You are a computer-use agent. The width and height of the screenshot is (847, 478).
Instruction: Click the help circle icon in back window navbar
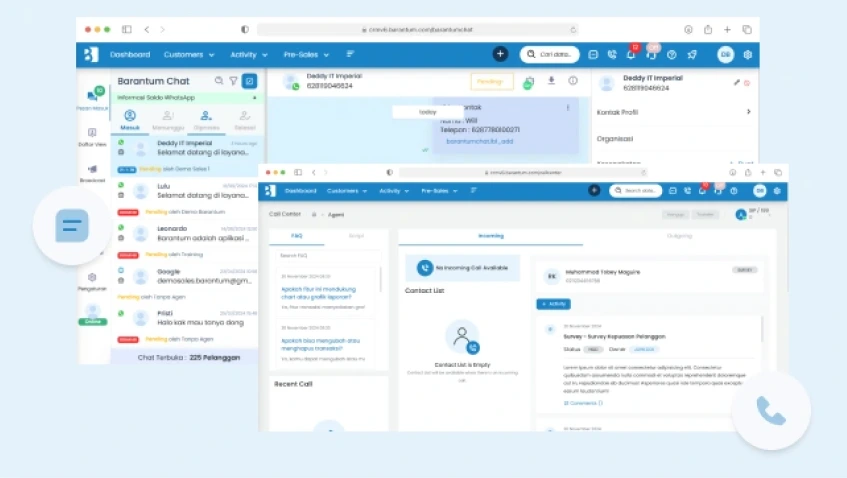pos(671,55)
